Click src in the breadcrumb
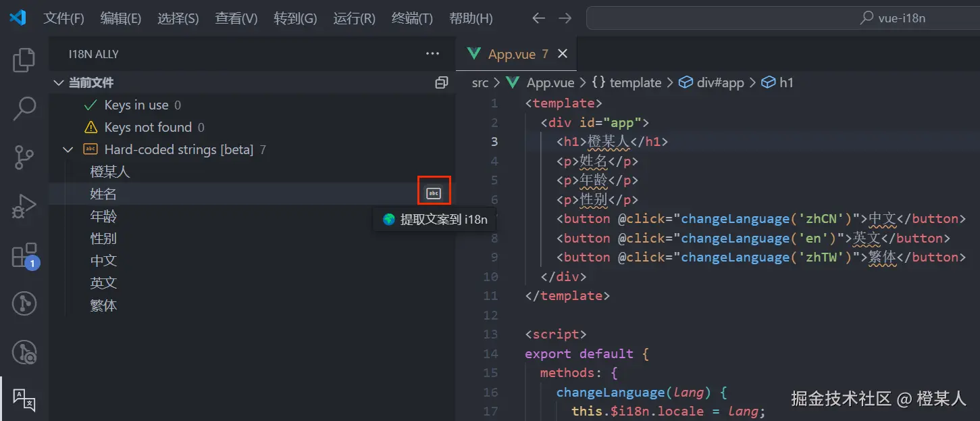The height and width of the screenshot is (421, 980). (x=480, y=83)
